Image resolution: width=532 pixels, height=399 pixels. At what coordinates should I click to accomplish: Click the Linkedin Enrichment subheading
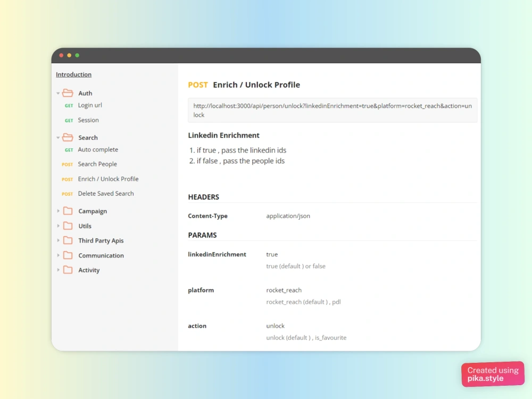coord(223,135)
